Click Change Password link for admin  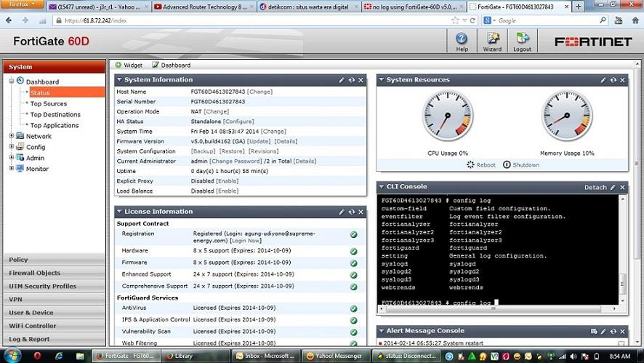click(236, 161)
